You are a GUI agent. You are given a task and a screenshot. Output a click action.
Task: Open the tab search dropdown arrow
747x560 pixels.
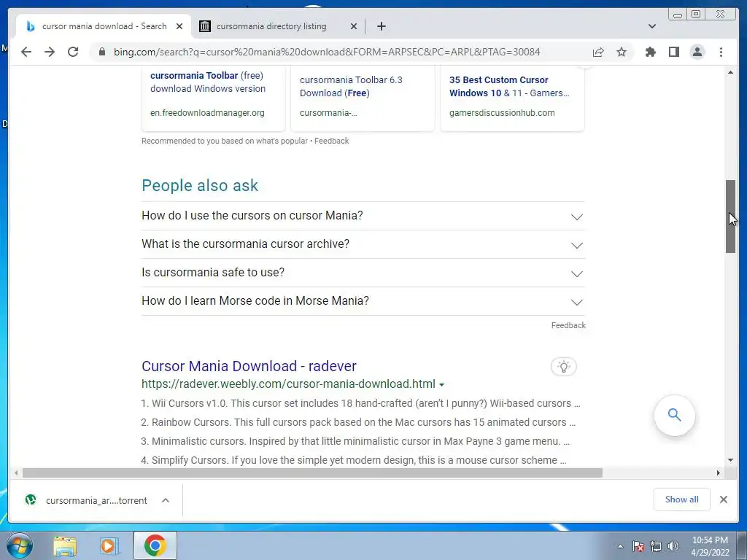pyautogui.click(x=652, y=26)
